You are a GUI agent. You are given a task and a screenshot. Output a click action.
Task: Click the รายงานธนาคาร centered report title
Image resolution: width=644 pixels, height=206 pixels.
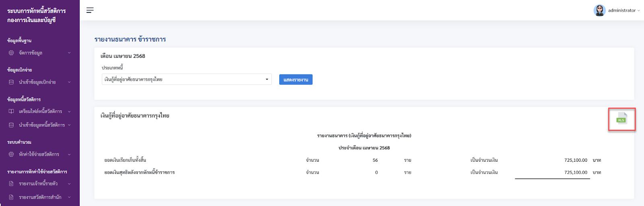(364, 136)
